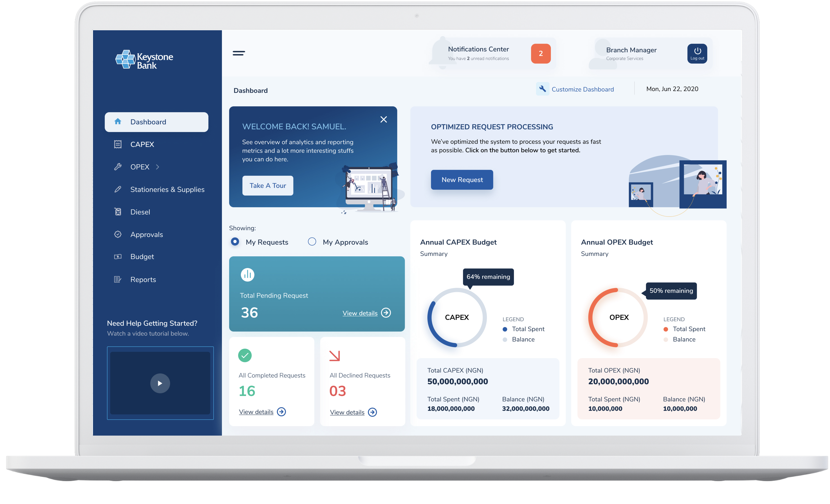Click the Customize Dashboard link
The height and width of the screenshot is (504, 830).
tap(582, 89)
